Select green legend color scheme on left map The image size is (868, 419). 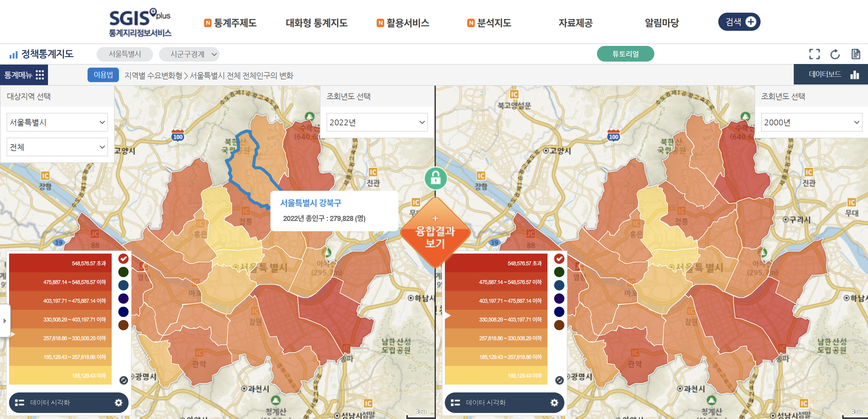pyautogui.click(x=123, y=272)
